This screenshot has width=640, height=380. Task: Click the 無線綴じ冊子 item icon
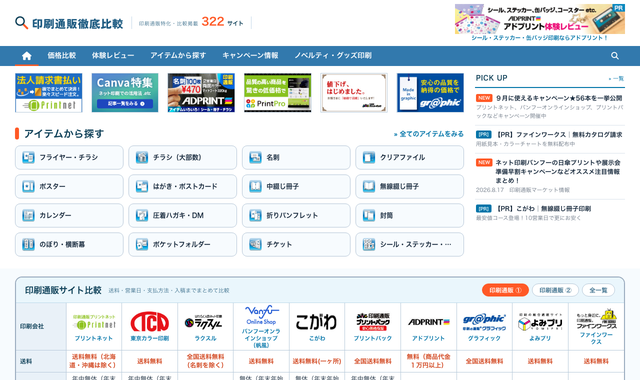[369, 187]
